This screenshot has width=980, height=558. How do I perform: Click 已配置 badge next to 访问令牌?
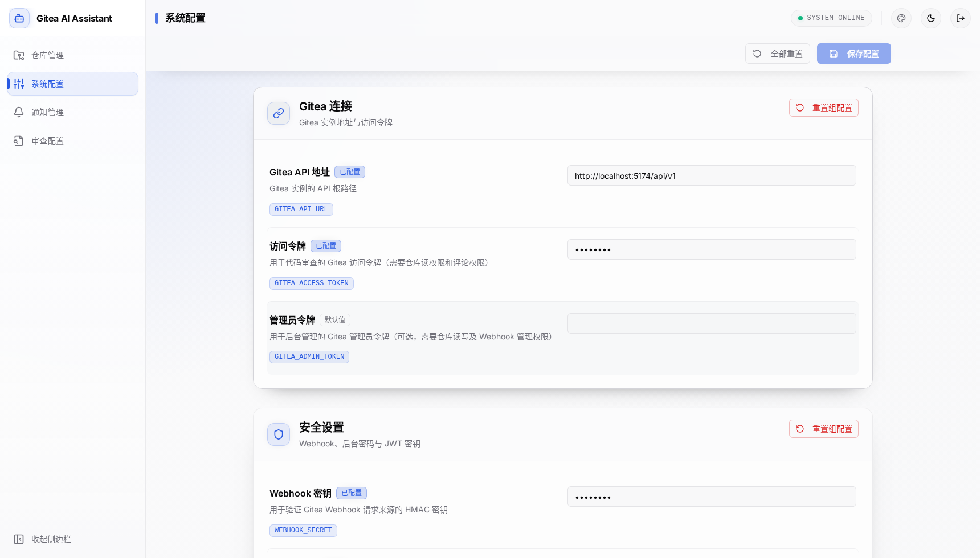326,246
